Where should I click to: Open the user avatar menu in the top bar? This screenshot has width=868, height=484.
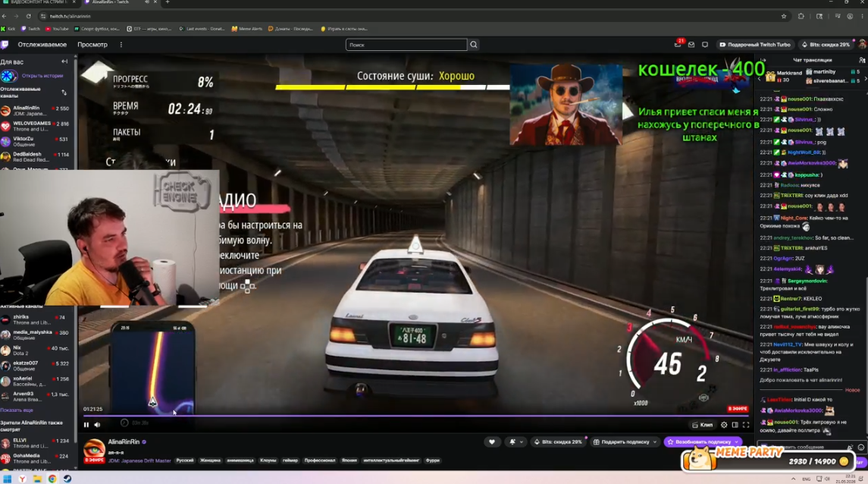tap(863, 45)
